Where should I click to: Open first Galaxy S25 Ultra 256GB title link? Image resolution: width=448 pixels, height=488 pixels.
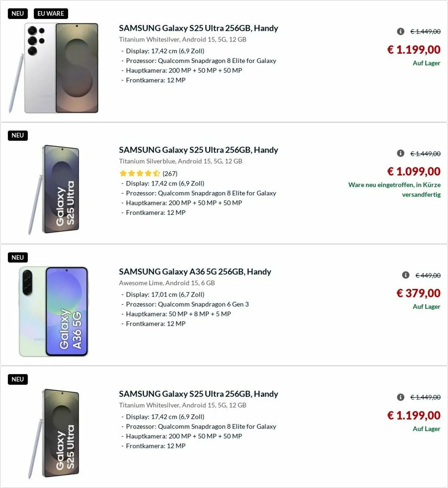198,28
